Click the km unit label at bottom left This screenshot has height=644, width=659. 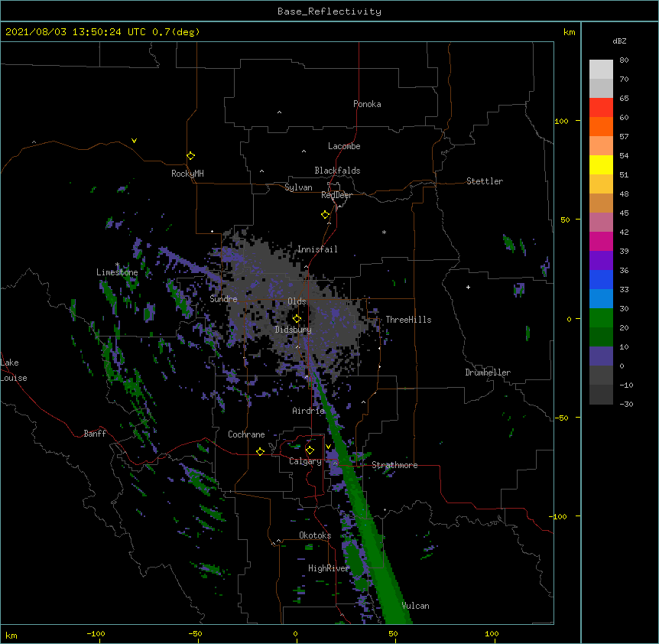coord(11,636)
